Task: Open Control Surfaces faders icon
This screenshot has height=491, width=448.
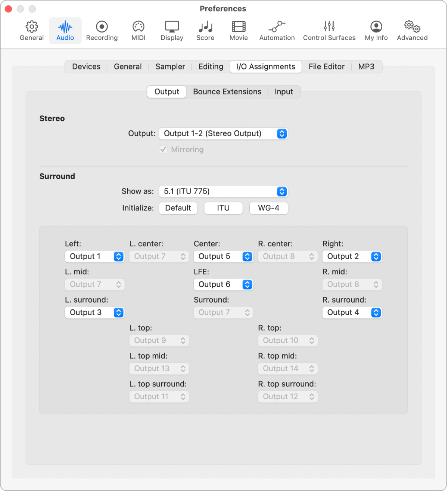Action: pyautogui.click(x=329, y=27)
